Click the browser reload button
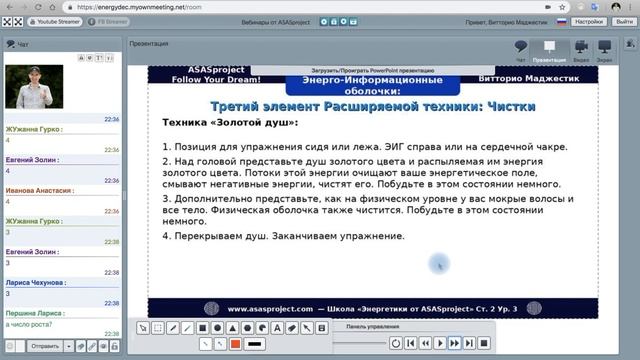 38,7
